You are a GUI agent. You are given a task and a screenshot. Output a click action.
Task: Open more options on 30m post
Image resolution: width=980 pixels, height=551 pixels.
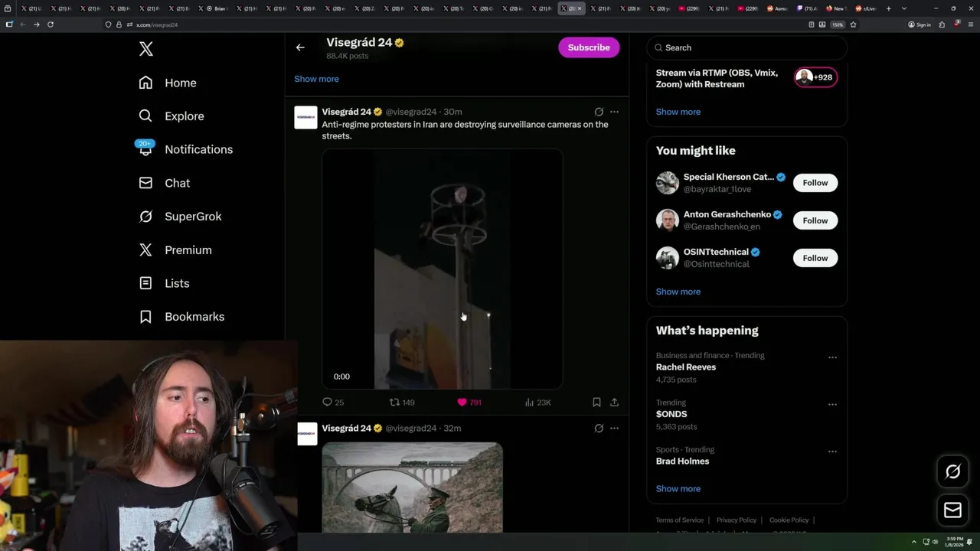coord(614,112)
